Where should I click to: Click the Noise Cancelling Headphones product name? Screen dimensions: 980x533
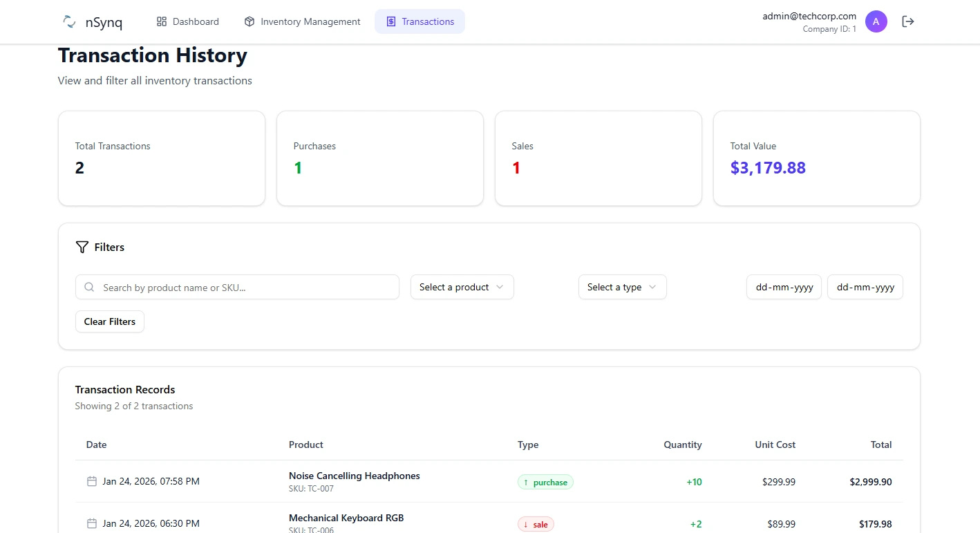(x=354, y=476)
